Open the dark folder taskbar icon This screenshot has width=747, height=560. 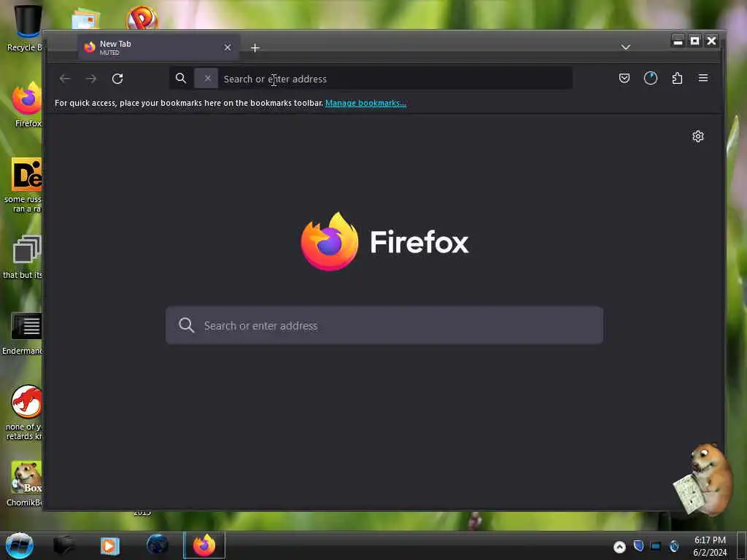(63, 545)
